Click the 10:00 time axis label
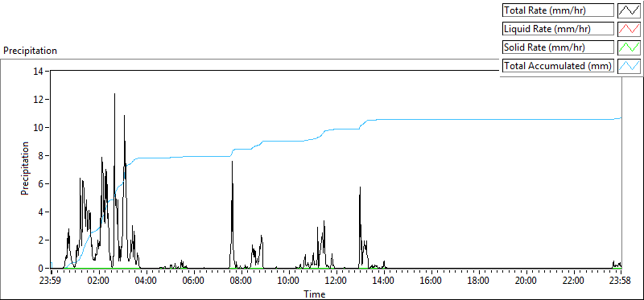The image size is (644, 300). pyautogui.click(x=289, y=281)
